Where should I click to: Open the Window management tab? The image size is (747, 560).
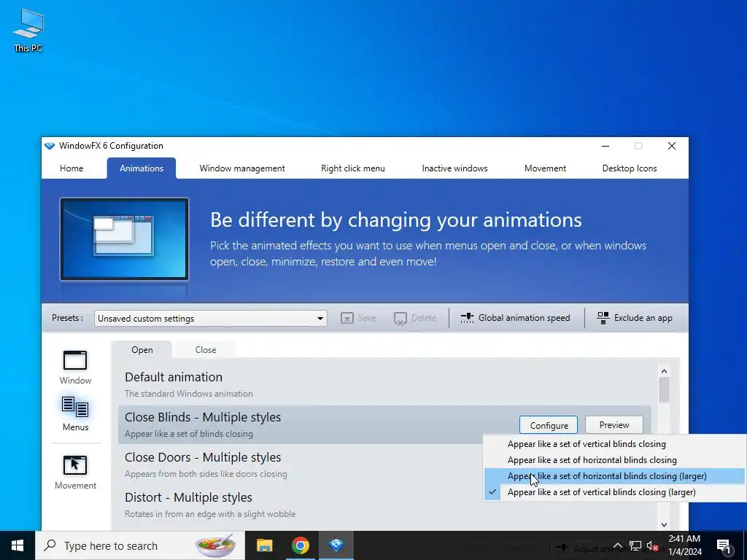[x=242, y=168]
